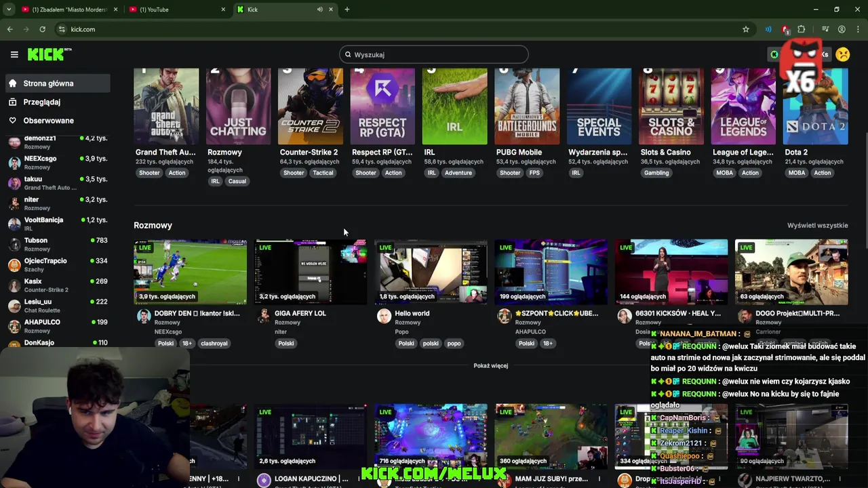The width and height of the screenshot is (868, 488).
Task: Mute the Kick tab audio icon
Action: tap(319, 9)
